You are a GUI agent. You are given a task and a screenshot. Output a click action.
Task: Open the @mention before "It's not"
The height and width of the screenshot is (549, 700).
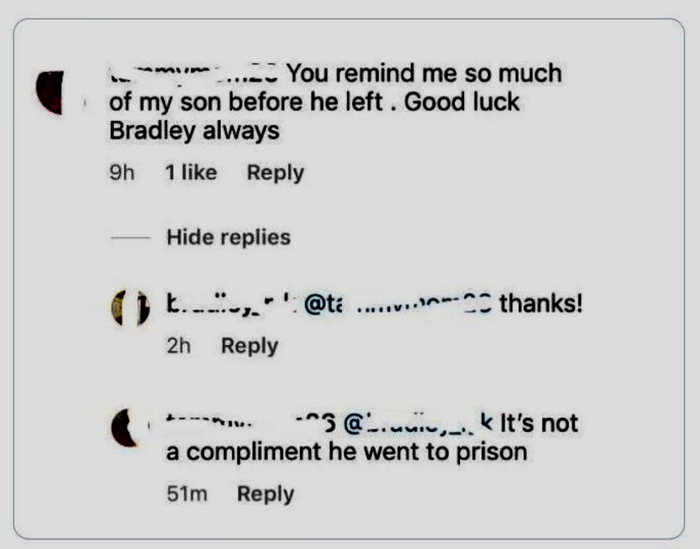coord(418,423)
